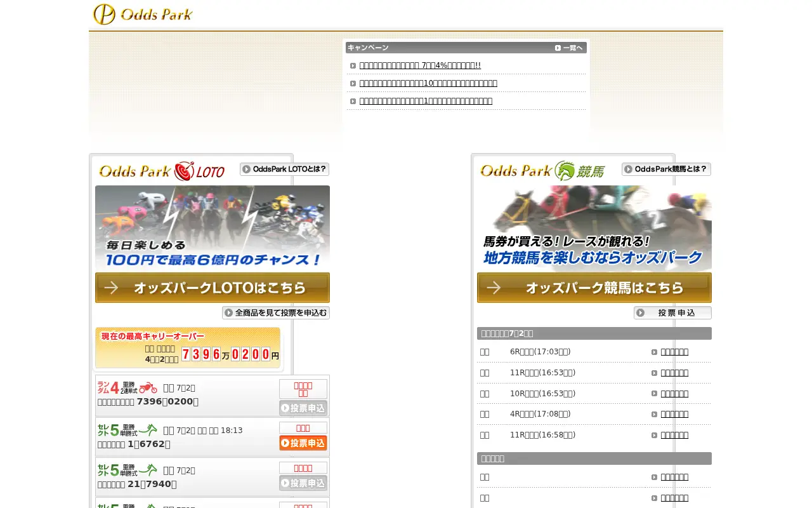Click arrow icon in 6R (17:03) row
This screenshot has width=812, height=508.
[655, 352]
